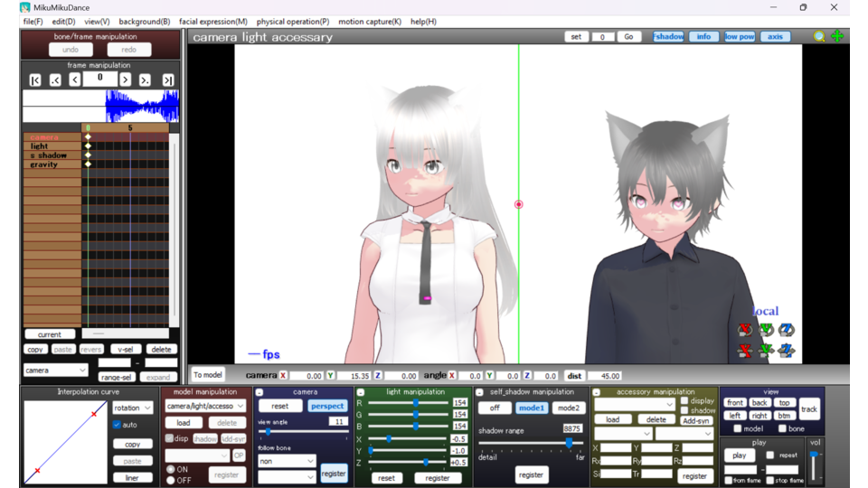Open the facial expression(M) menu
This screenshot has height=488, width=868.
pyautogui.click(x=212, y=22)
